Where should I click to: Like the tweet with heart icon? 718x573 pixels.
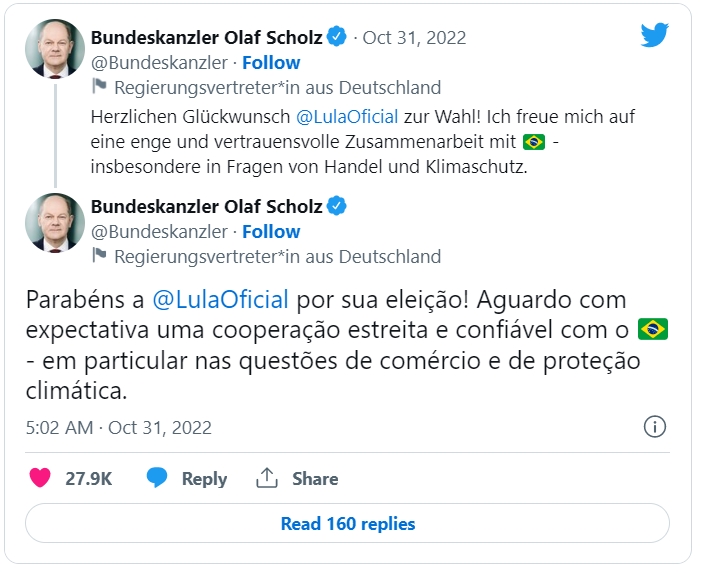pyautogui.click(x=40, y=479)
